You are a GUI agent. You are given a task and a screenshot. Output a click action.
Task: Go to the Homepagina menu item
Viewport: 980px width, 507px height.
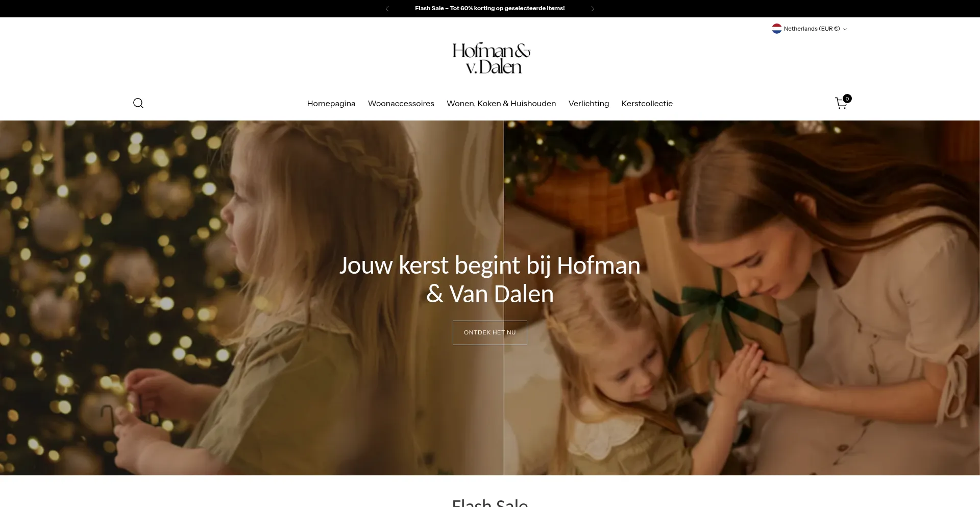331,104
